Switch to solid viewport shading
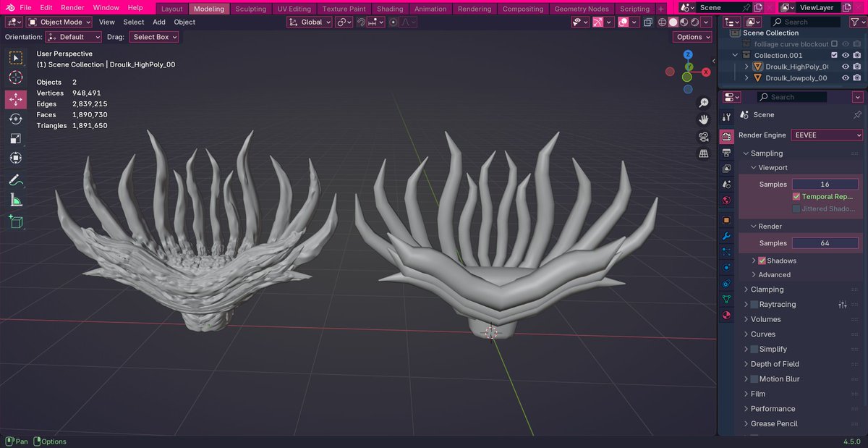The image size is (868, 448). pyautogui.click(x=673, y=22)
